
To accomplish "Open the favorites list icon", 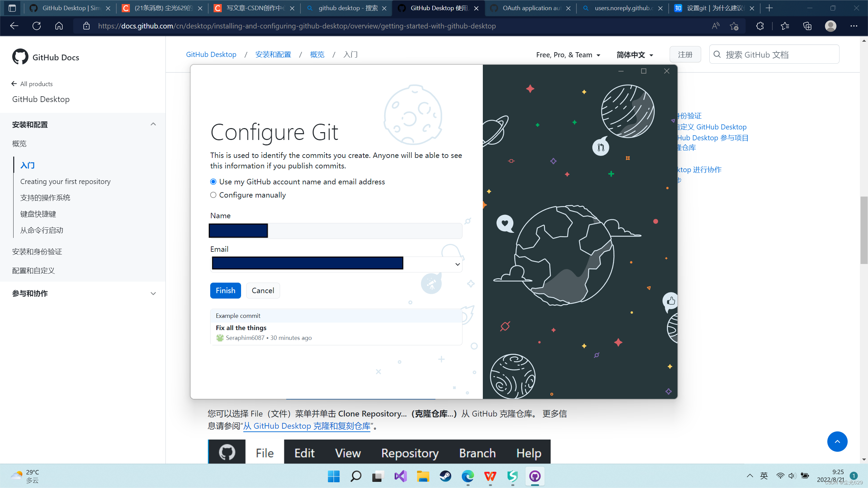I will point(785,26).
